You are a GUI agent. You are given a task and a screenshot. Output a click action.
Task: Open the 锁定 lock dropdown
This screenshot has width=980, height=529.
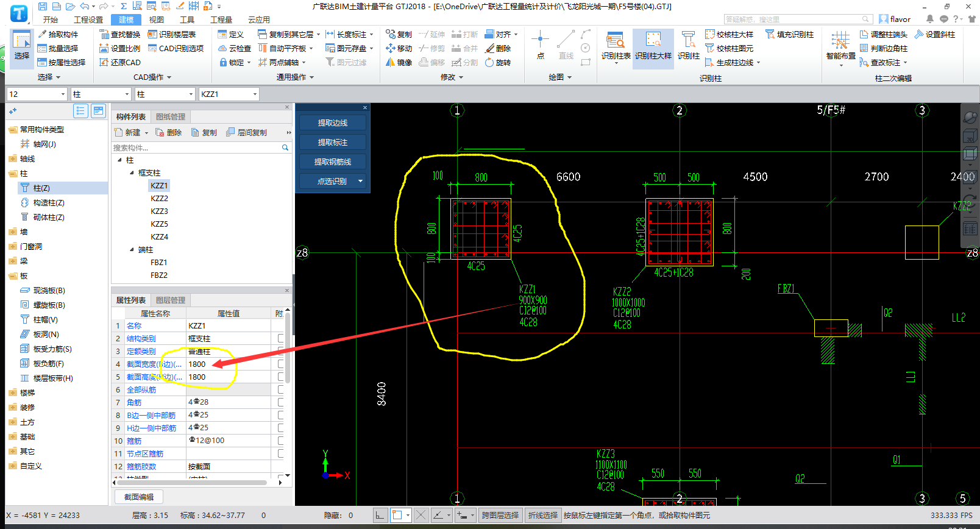(x=249, y=62)
